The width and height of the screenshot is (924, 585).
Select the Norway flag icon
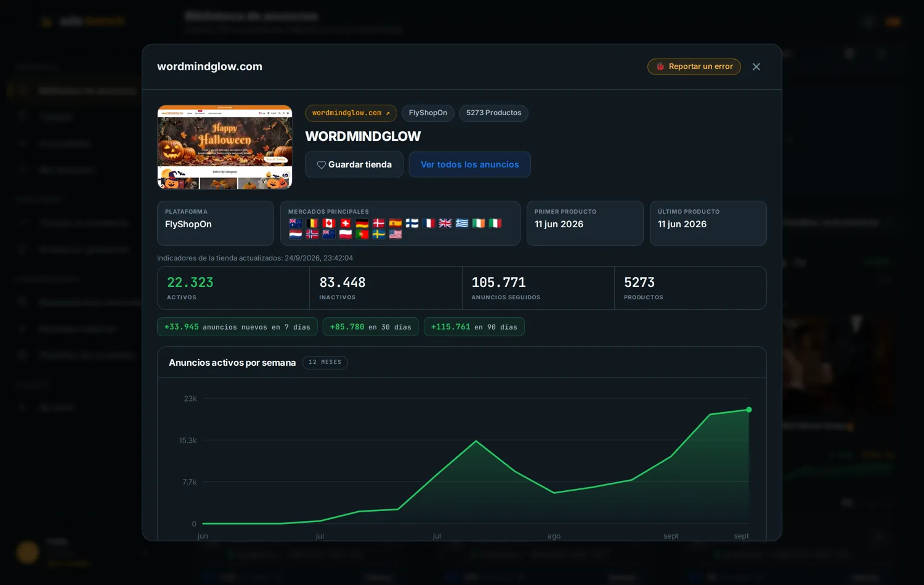(x=312, y=235)
